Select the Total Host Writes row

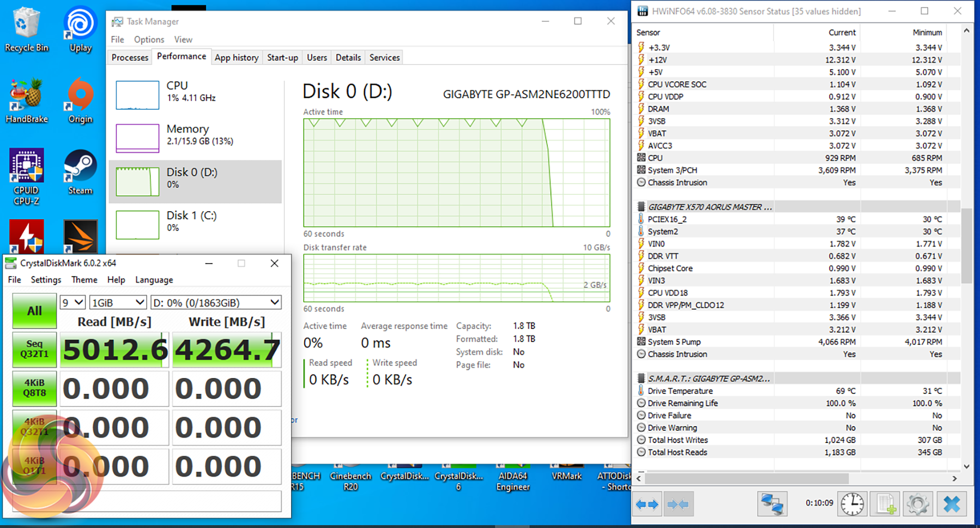tap(798, 440)
